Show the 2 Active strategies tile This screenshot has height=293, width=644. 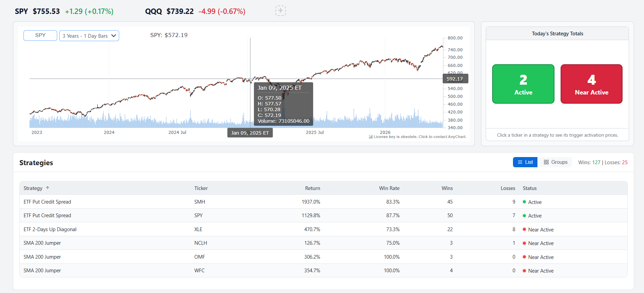point(523,84)
